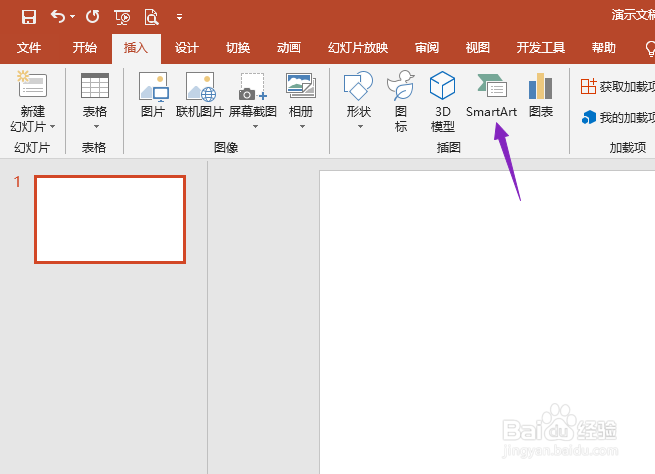Click the Undo arrow icon
Screen dimensions: 655x474
point(58,17)
